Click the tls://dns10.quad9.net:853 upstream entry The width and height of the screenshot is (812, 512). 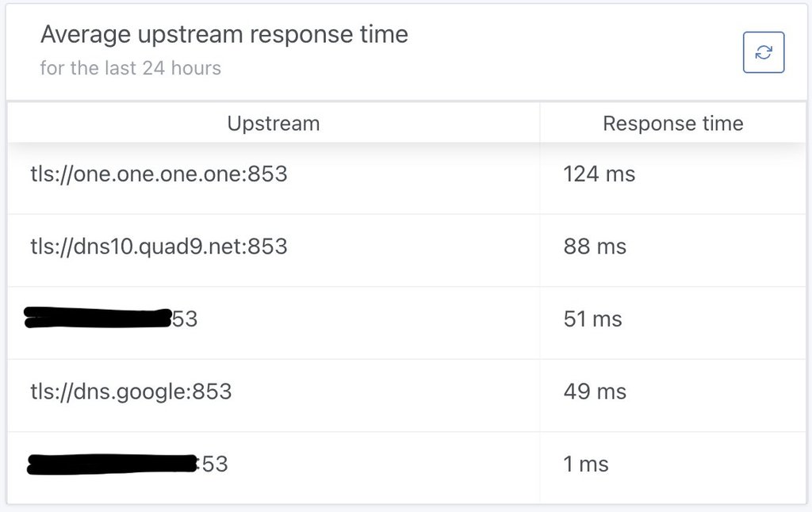159,246
